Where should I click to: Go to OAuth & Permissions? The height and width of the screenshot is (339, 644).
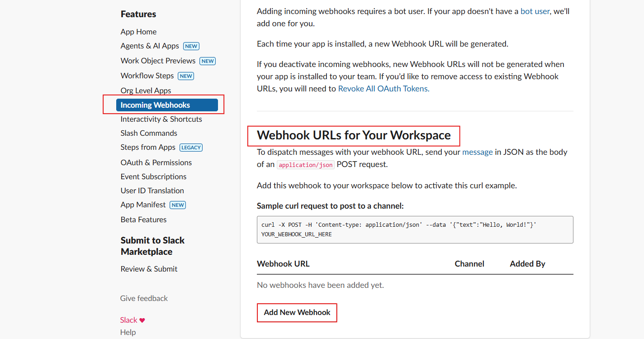tap(156, 162)
